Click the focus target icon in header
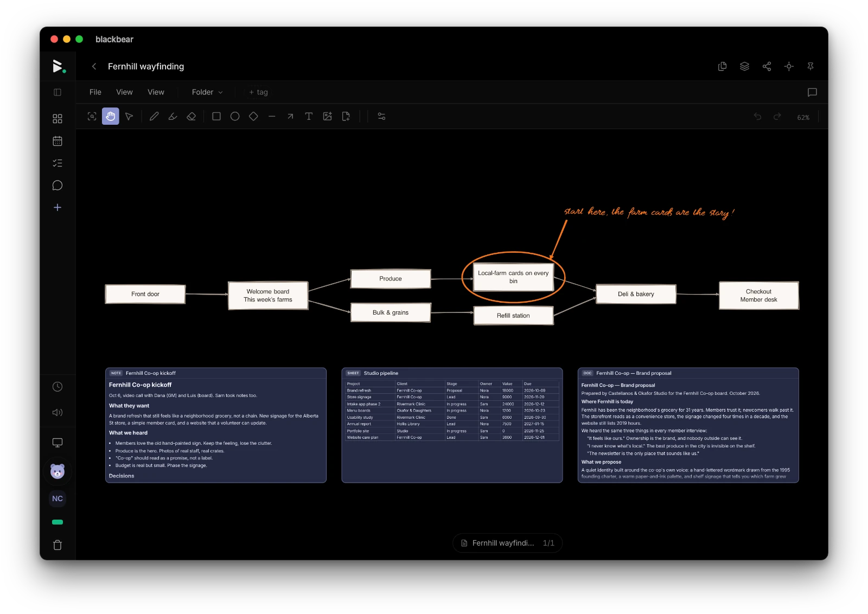The width and height of the screenshot is (868, 614). click(x=789, y=66)
